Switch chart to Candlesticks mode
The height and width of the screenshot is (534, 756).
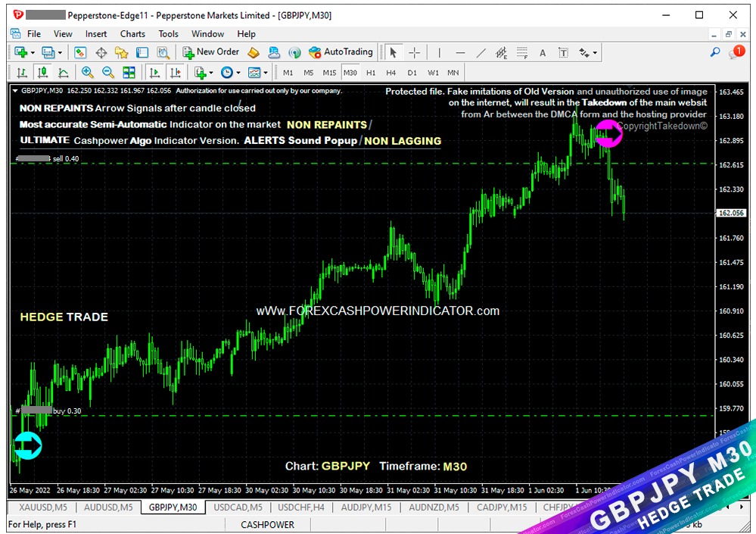pyautogui.click(x=42, y=73)
